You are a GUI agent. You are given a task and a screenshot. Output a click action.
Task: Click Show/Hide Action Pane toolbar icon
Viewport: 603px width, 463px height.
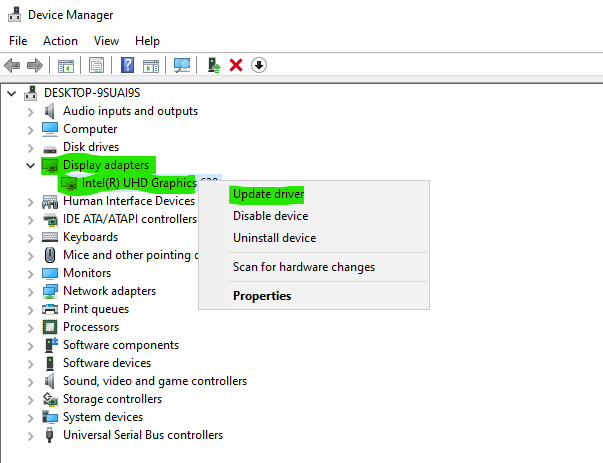(151, 66)
